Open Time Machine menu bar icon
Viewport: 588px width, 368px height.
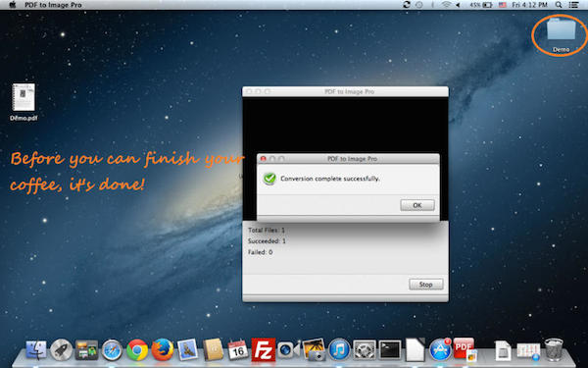click(x=419, y=5)
